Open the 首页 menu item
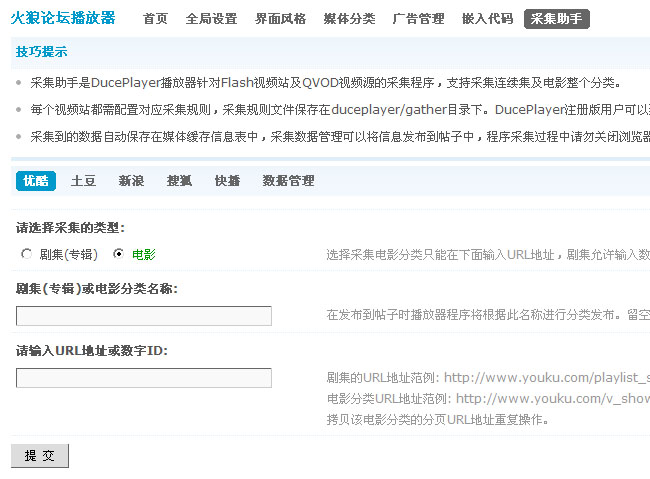Screen dimensions: 650x479 [155, 19]
